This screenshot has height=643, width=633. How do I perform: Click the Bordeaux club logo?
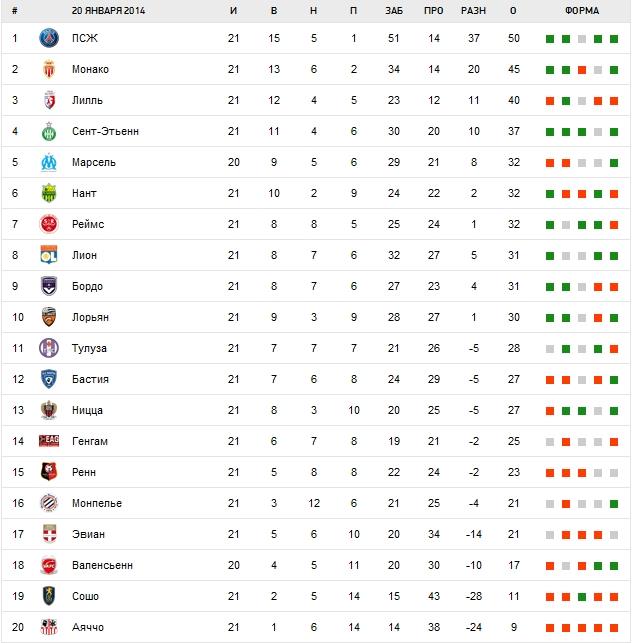coord(48,286)
